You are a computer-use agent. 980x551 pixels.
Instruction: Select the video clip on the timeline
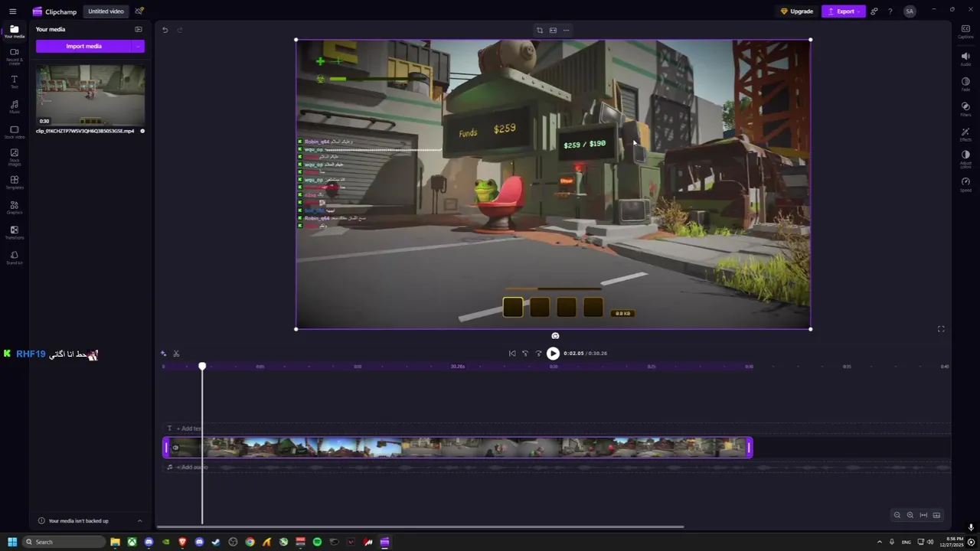(x=458, y=448)
